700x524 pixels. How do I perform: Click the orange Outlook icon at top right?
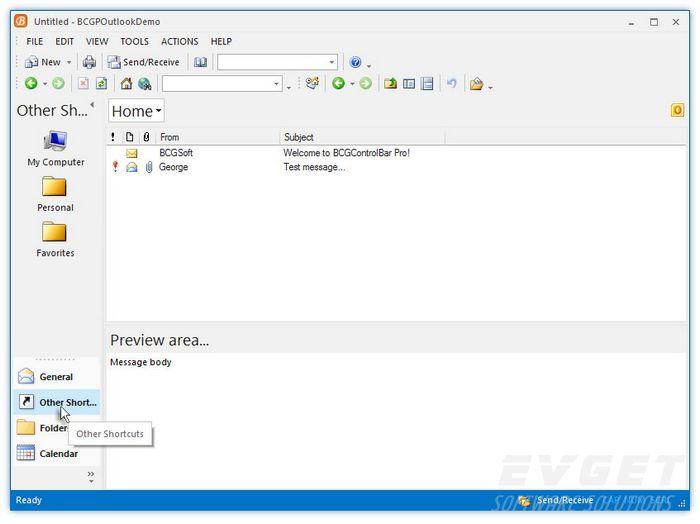click(677, 110)
